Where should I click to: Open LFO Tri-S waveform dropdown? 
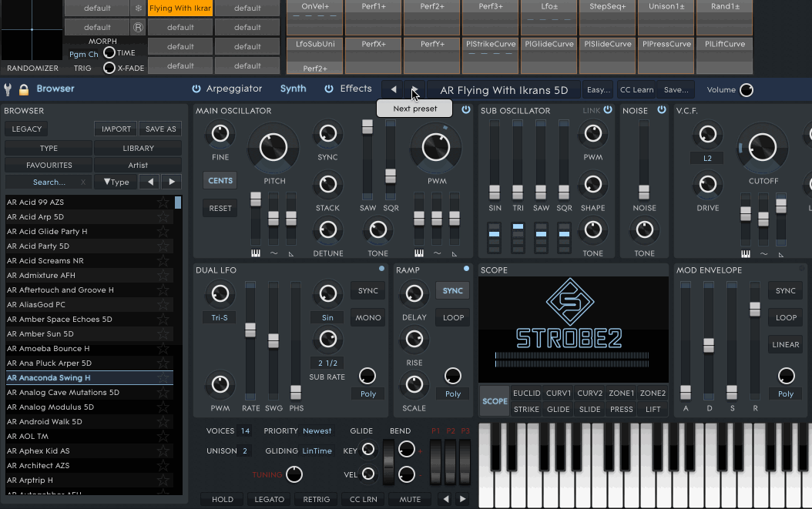pyautogui.click(x=220, y=317)
